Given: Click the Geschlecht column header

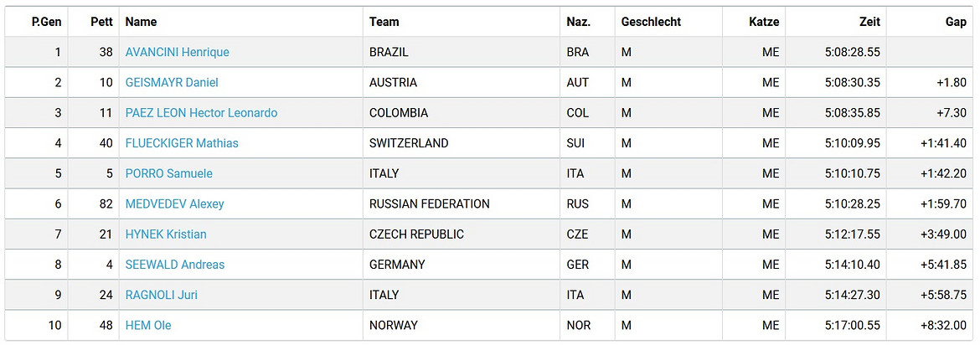Looking at the screenshot, I should [x=651, y=22].
